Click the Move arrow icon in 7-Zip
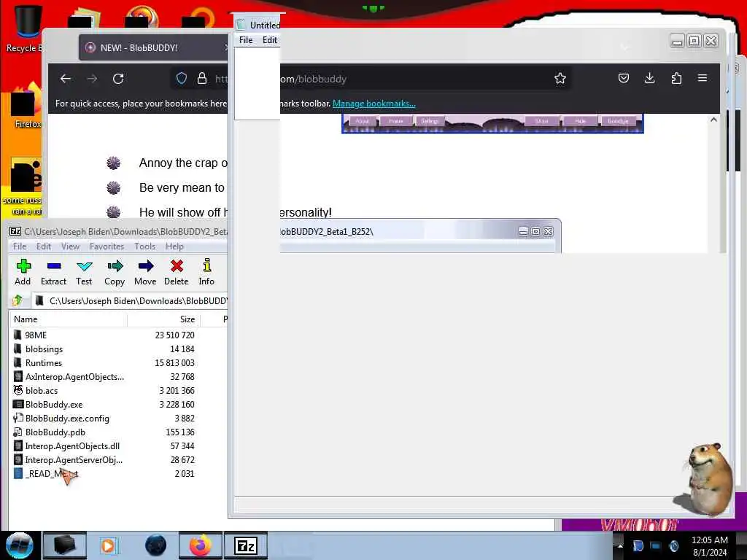The height and width of the screenshot is (560, 747). click(145, 272)
